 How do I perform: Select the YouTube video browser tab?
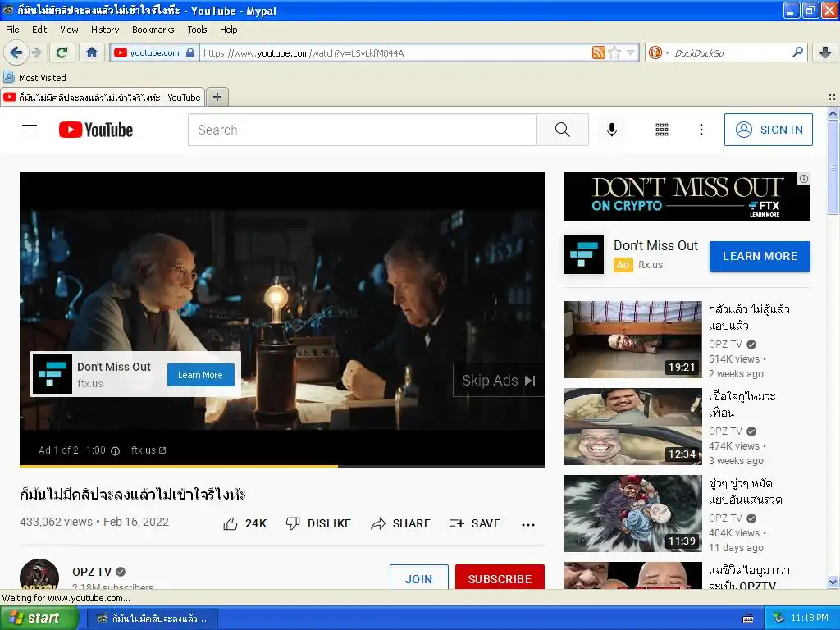coord(103,97)
